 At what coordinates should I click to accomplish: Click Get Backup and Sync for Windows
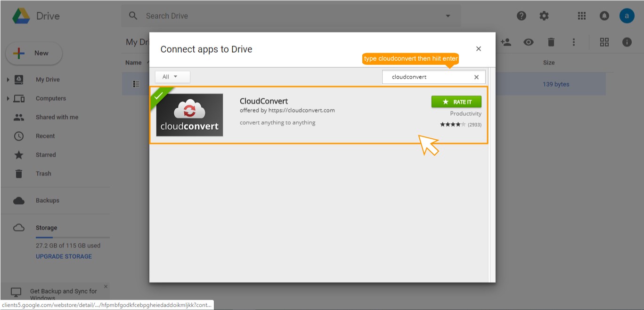click(64, 294)
